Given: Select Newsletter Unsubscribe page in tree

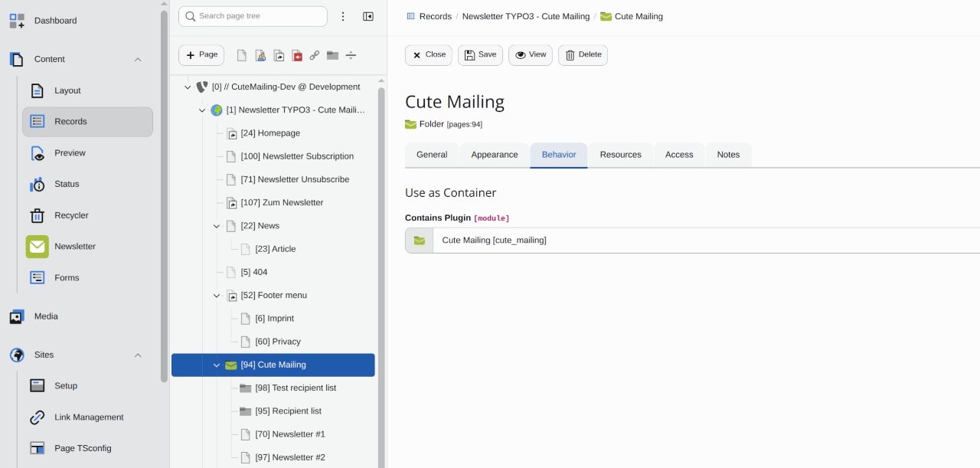Looking at the screenshot, I should pos(295,179).
